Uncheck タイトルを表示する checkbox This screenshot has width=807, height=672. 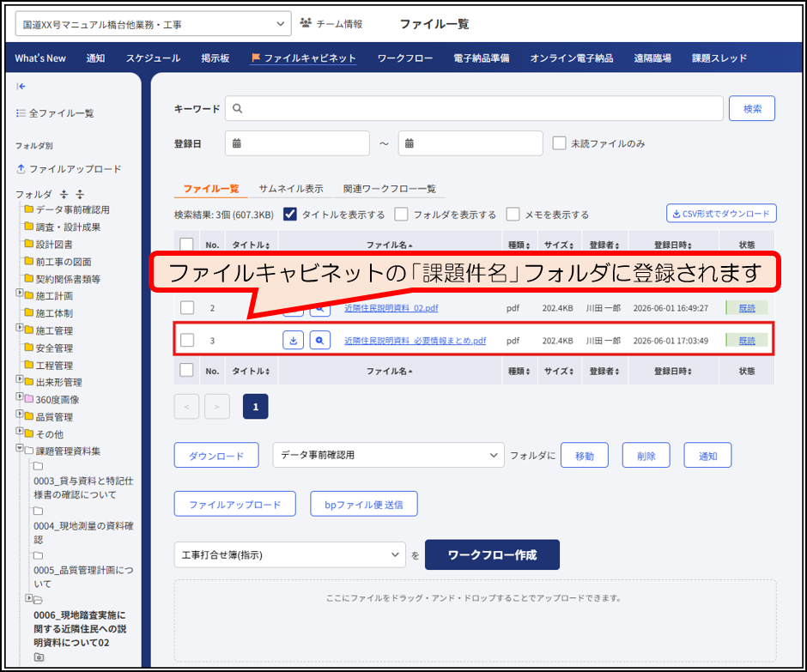(x=290, y=214)
